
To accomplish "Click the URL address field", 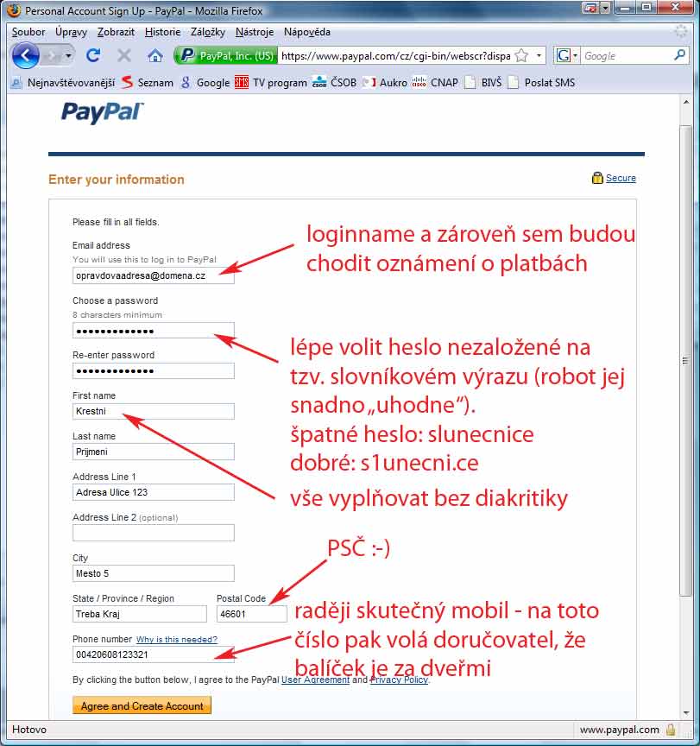I will [395, 55].
